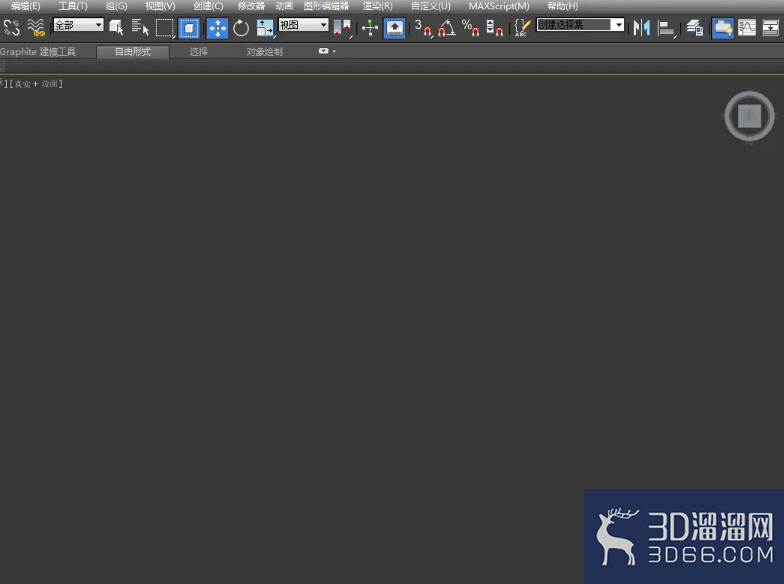Toggle the 3D Snaps button
784x584 pixels.
tap(423, 28)
